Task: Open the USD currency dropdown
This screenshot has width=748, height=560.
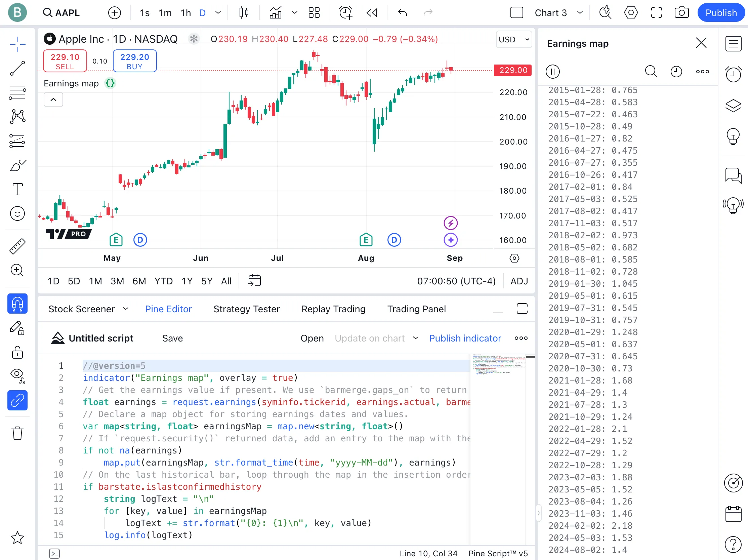Action: pos(513,40)
